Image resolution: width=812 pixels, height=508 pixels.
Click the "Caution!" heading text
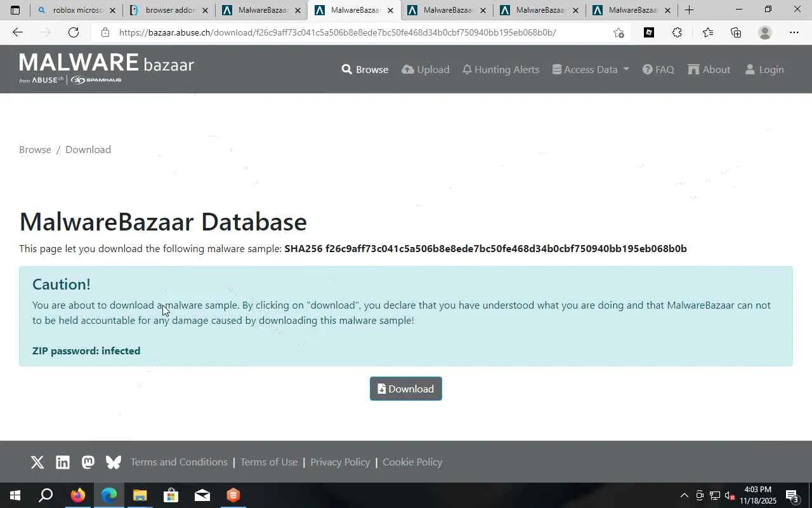point(62,284)
